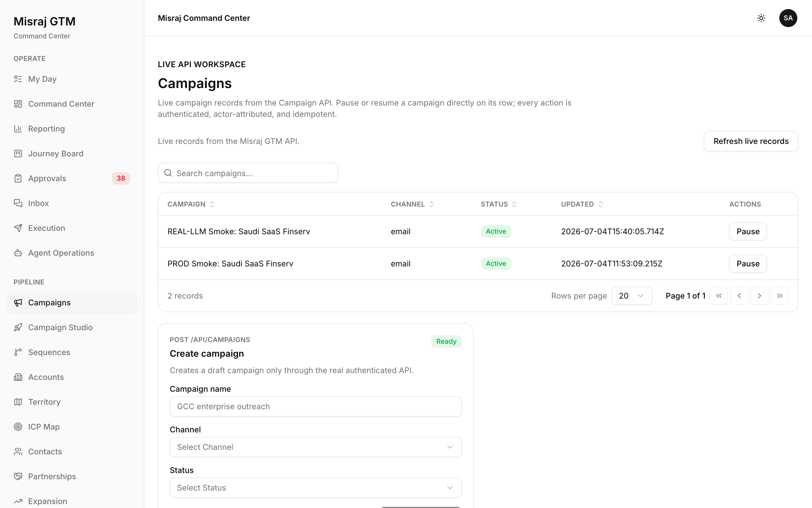812x508 pixels.
Task: Click the Inbox chat bubbles icon
Action: 18,203
